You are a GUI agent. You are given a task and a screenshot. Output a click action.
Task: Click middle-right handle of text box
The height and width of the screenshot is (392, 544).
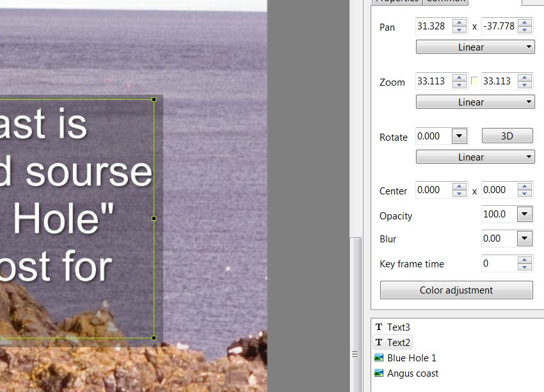click(154, 218)
